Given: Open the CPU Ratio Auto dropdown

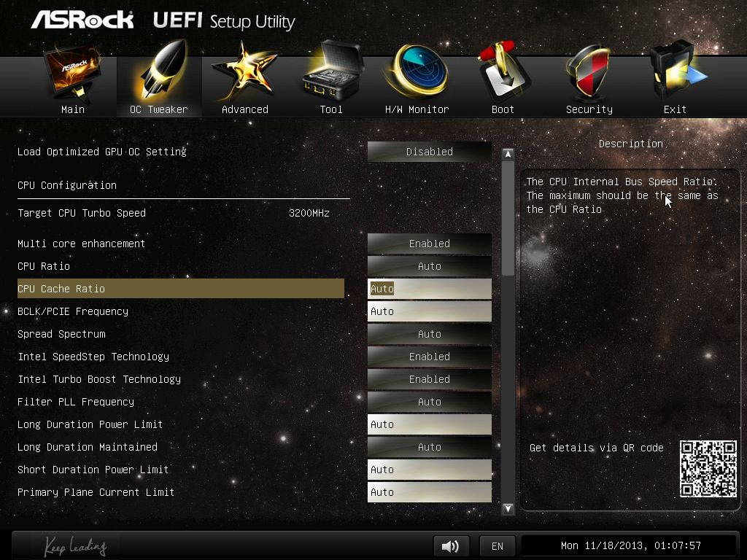Looking at the screenshot, I should [x=429, y=266].
